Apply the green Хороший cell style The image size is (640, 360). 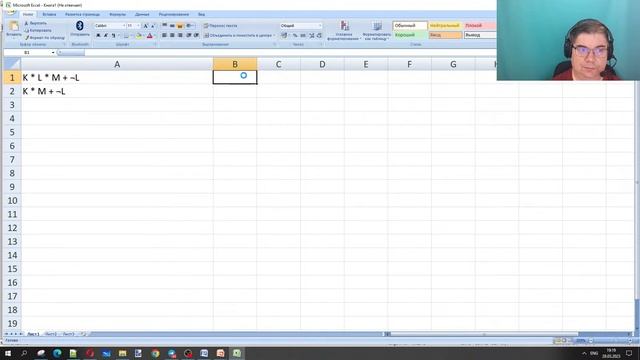(x=410, y=35)
